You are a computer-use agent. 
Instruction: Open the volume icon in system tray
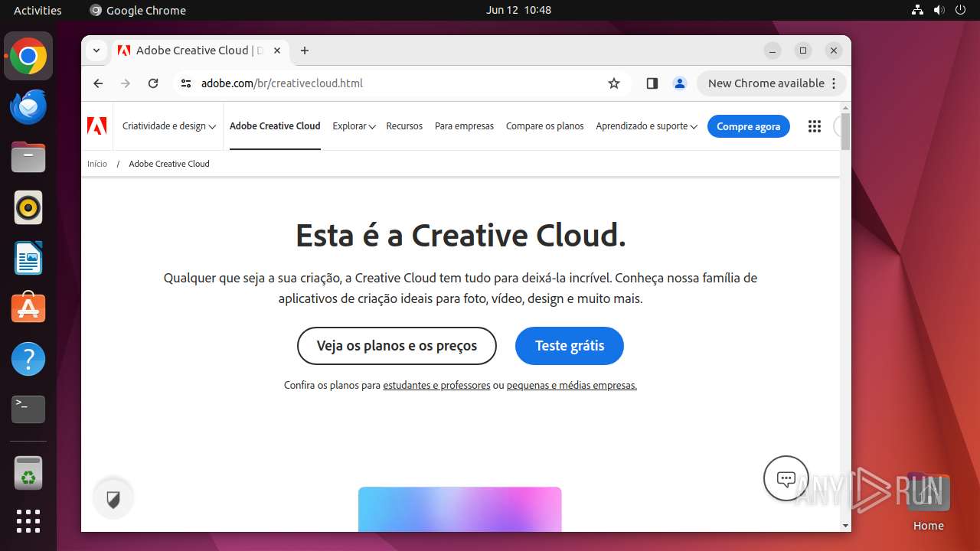click(939, 10)
